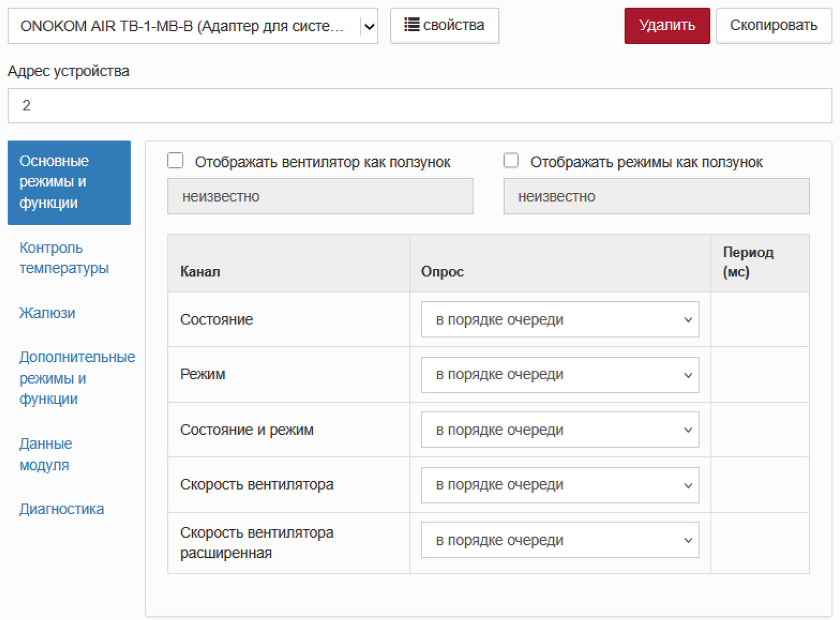Click the fan неизвестно disabled field
The width and height of the screenshot is (840, 620).
[320, 197]
